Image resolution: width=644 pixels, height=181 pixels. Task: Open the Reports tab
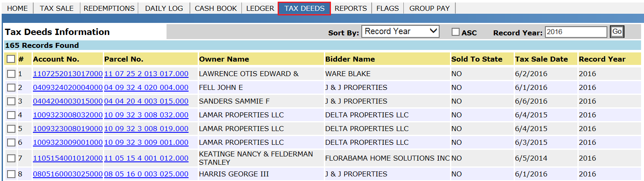click(x=351, y=8)
